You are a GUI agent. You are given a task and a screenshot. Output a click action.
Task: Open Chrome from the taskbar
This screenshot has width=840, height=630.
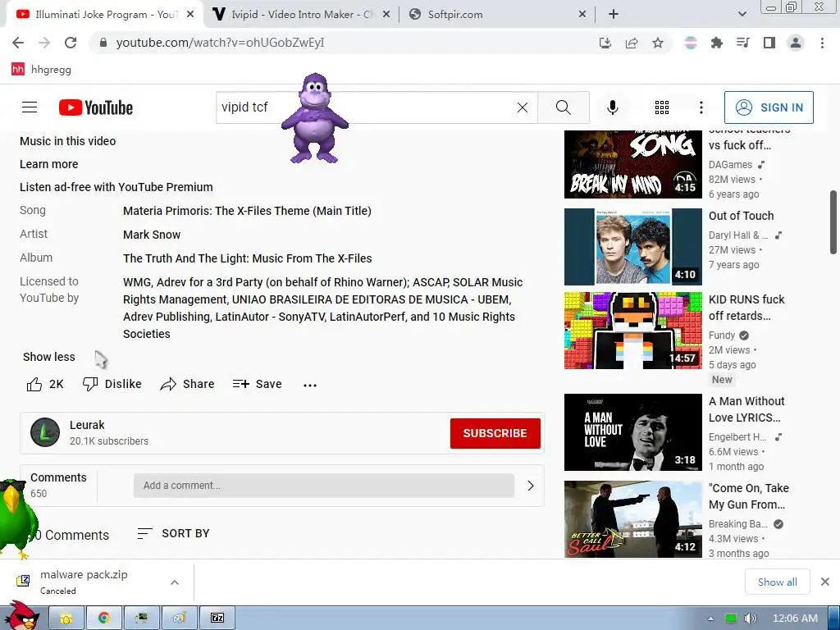tap(103, 619)
